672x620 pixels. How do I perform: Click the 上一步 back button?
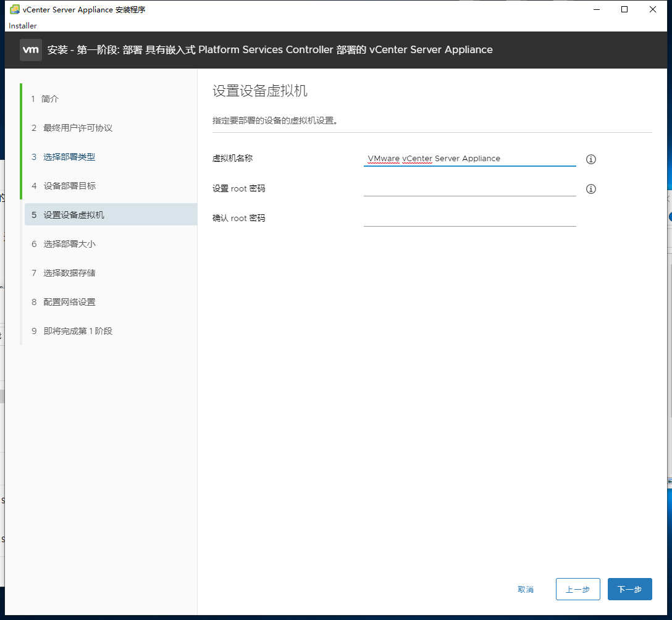pyautogui.click(x=577, y=589)
